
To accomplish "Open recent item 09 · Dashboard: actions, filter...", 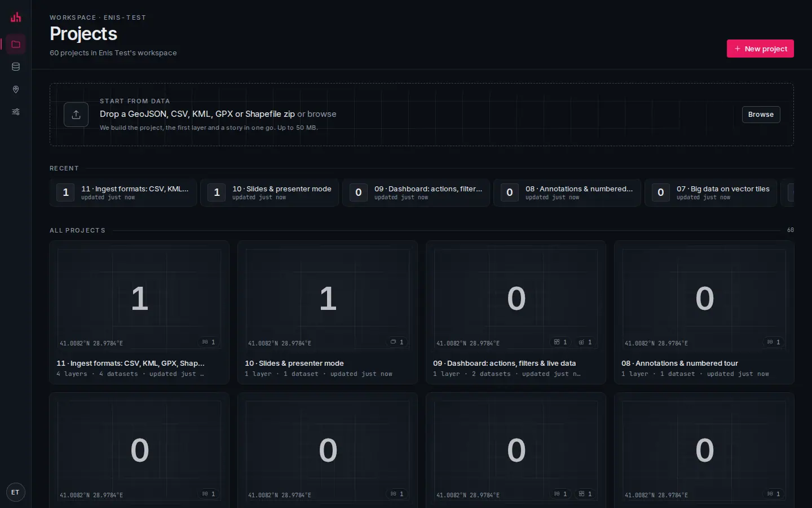I will click(x=416, y=192).
